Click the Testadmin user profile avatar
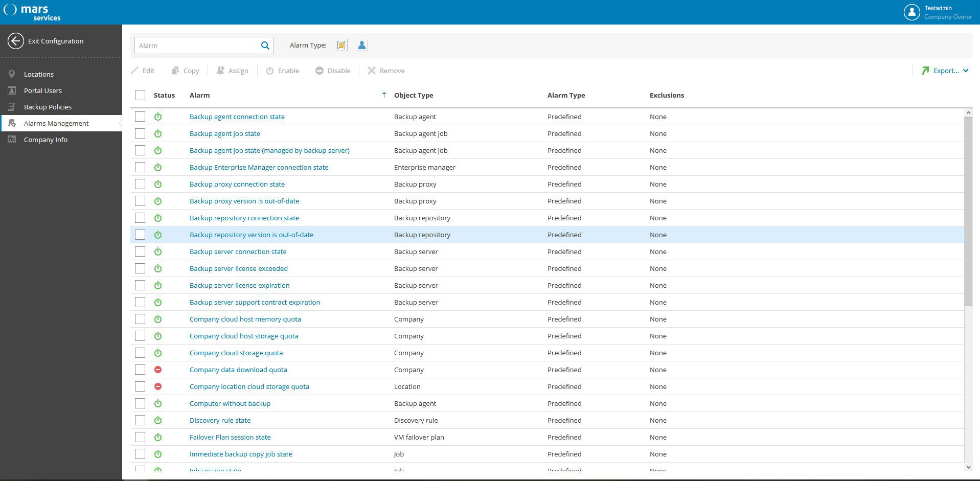 point(911,12)
